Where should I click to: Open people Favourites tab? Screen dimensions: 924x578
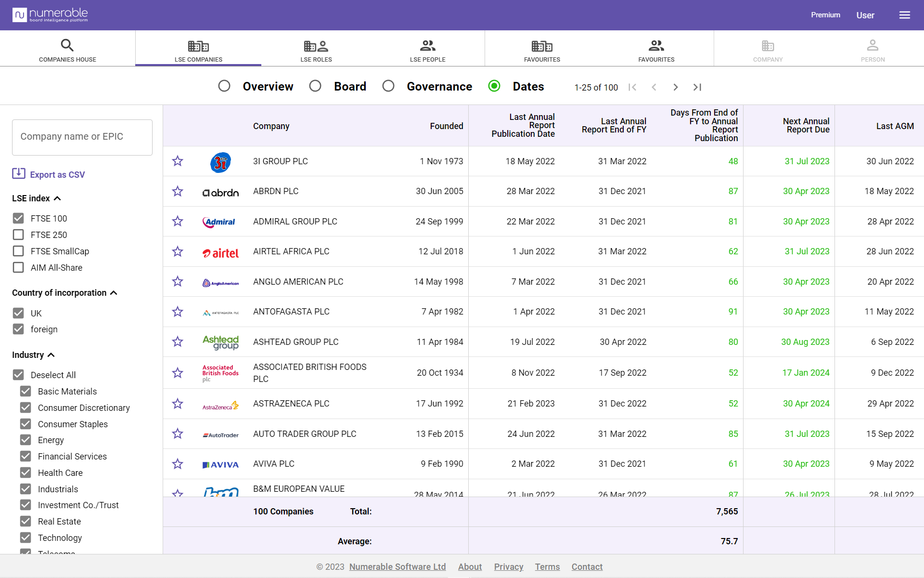click(656, 50)
